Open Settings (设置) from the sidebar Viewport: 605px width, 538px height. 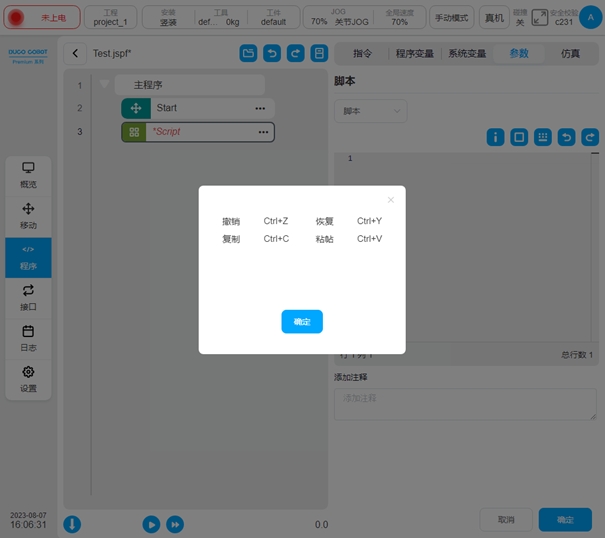click(x=28, y=379)
